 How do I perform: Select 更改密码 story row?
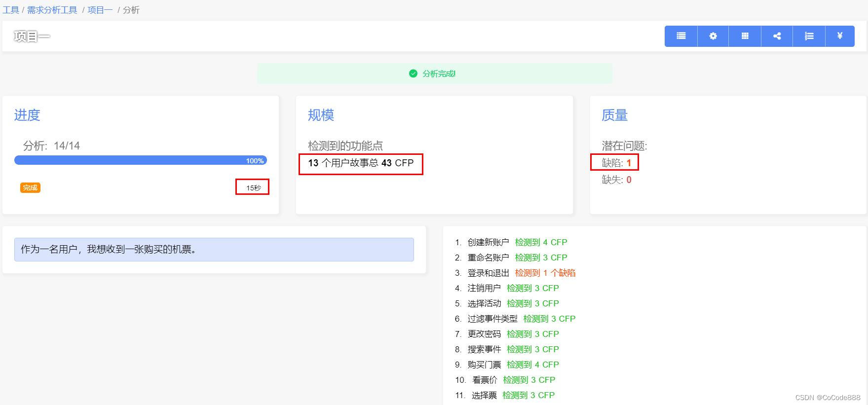[x=507, y=334]
